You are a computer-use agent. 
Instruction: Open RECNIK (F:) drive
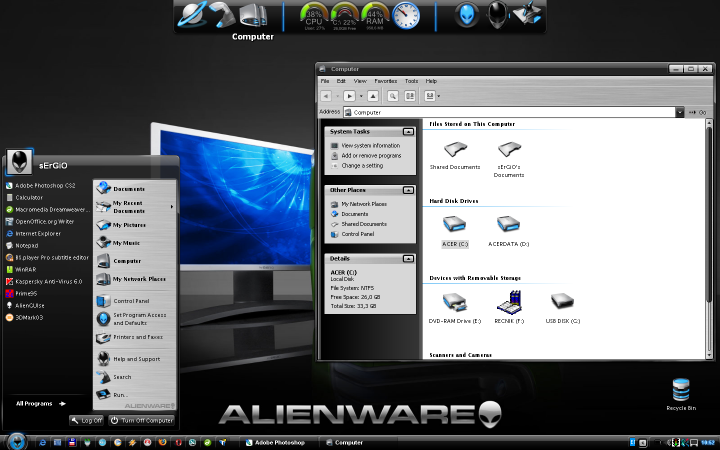[509, 307]
